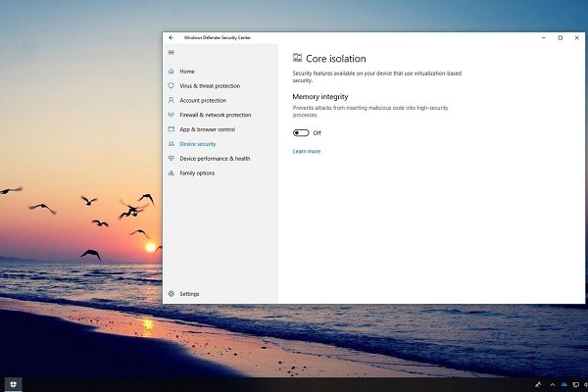
Task: Enable the Memory integrity toggle
Action: pos(301,132)
